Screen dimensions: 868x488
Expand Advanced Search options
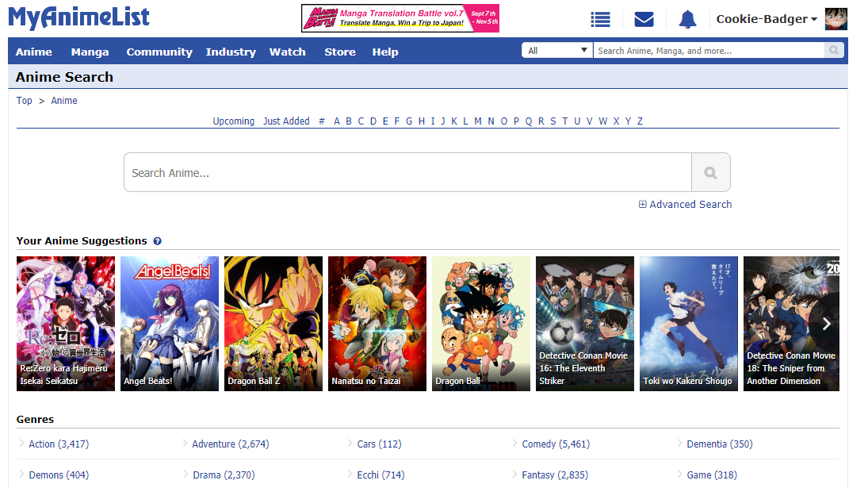click(x=686, y=205)
